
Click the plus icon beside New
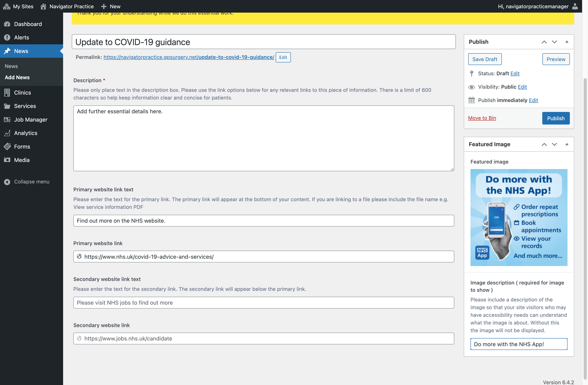[x=104, y=7]
